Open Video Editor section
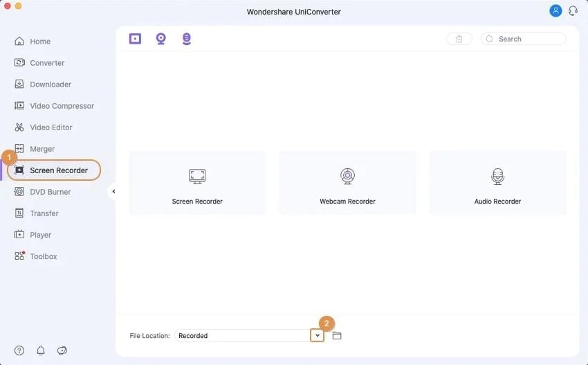Screen dimensions: 588x365 pos(43,127)
